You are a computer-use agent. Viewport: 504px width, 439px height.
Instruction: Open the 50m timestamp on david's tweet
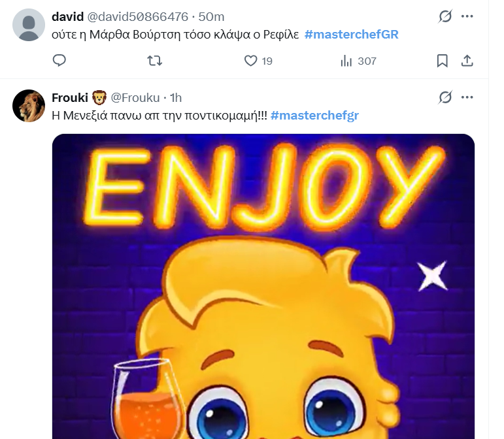click(x=212, y=17)
